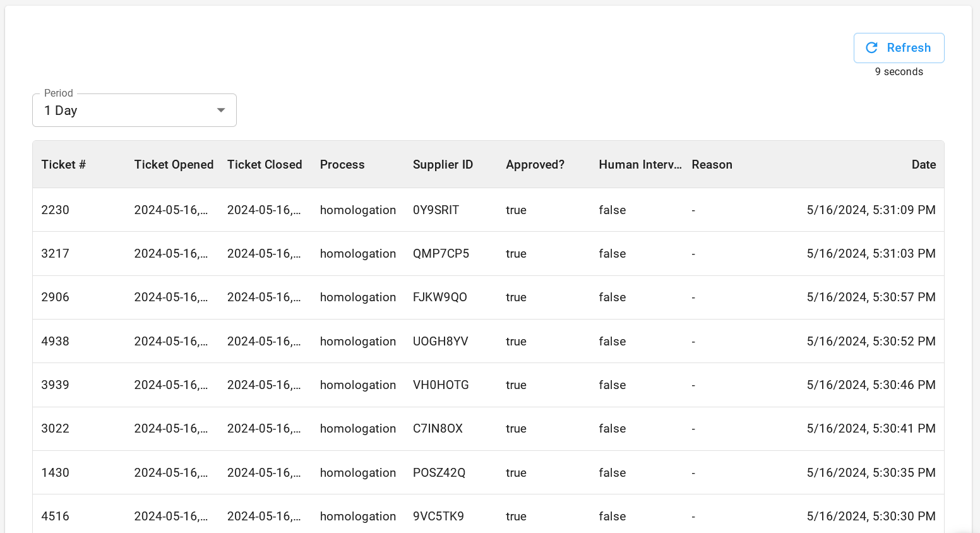Click supplier ID QMP7CP5 cell
This screenshot has height=533, width=980.
click(x=441, y=254)
